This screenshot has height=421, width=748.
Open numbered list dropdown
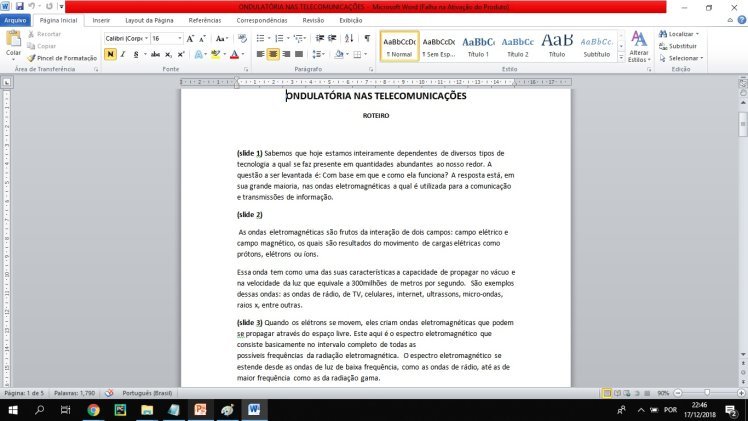pos(288,39)
